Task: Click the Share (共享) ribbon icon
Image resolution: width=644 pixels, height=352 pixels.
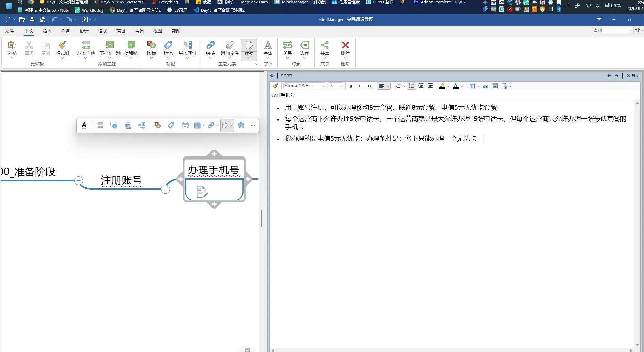Action: [x=325, y=48]
